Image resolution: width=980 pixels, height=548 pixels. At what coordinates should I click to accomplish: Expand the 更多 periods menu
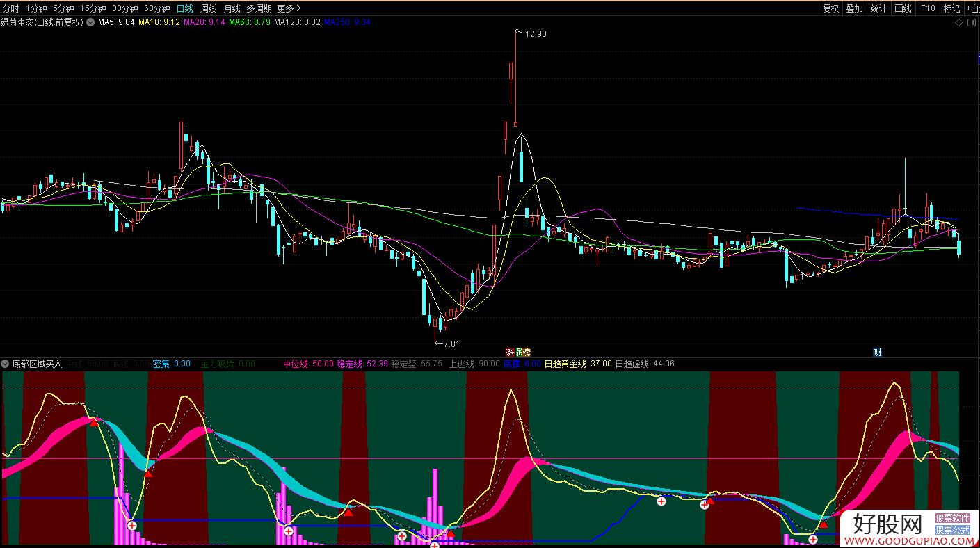pos(289,8)
